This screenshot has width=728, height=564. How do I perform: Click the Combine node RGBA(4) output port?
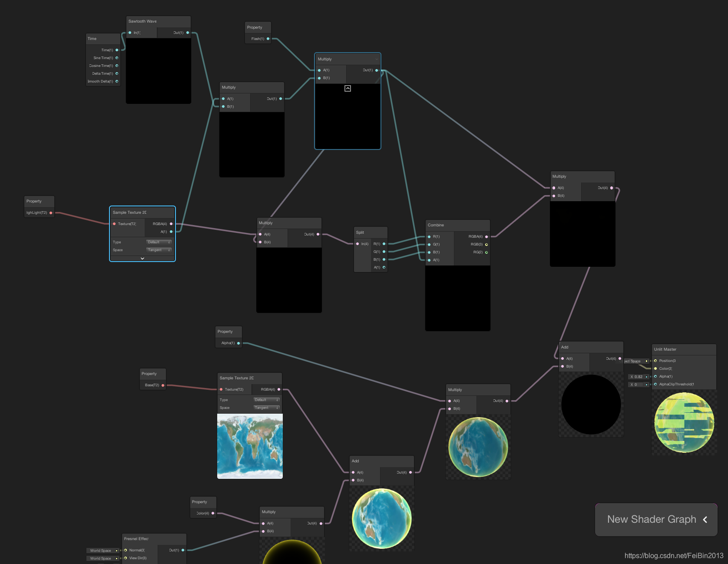[486, 236]
